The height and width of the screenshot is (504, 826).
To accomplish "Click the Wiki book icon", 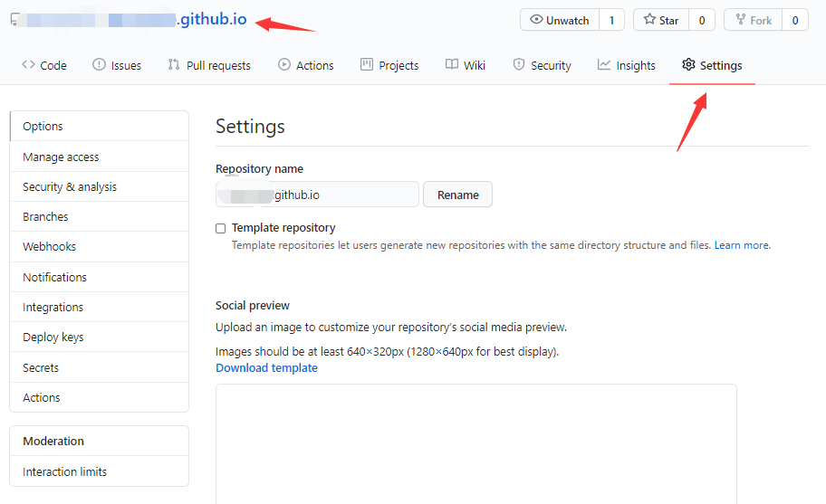I will pos(451,65).
